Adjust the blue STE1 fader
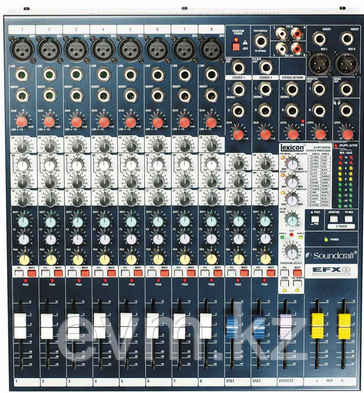 [x=232, y=326]
